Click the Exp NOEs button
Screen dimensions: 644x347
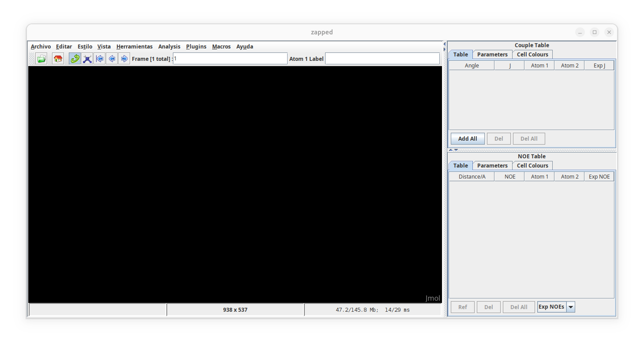[x=551, y=307]
